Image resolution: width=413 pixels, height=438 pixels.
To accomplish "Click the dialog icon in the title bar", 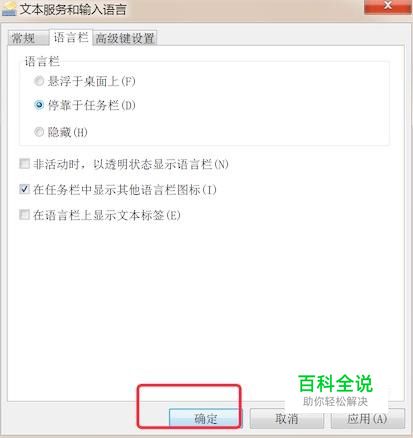I will [8, 9].
